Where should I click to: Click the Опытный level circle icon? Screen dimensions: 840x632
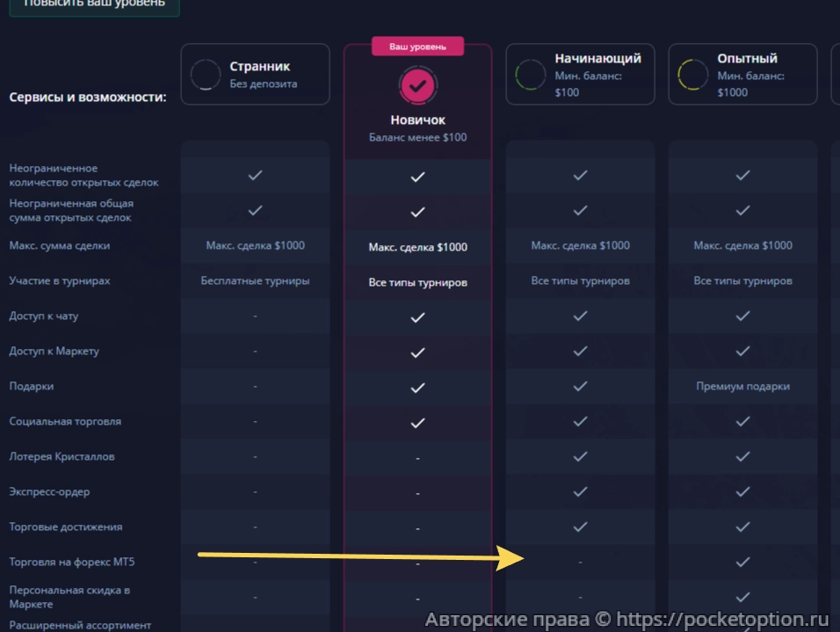tap(692, 75)
